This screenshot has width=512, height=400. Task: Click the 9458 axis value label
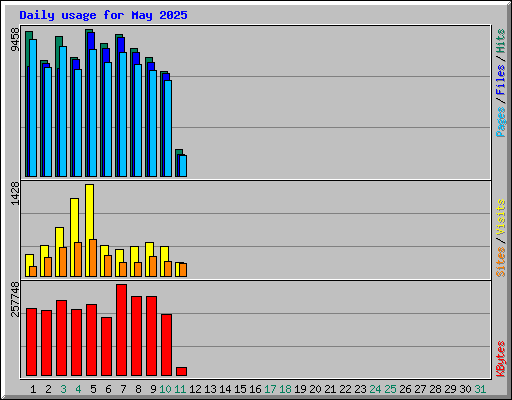coord(15,40)
